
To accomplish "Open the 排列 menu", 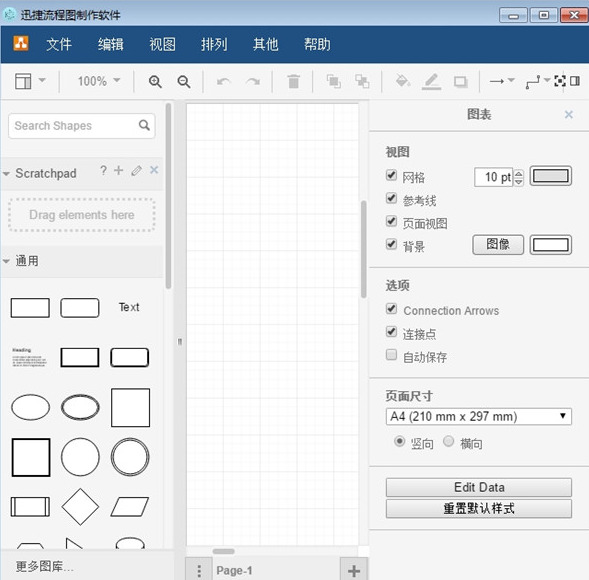I will coord(214,44).
